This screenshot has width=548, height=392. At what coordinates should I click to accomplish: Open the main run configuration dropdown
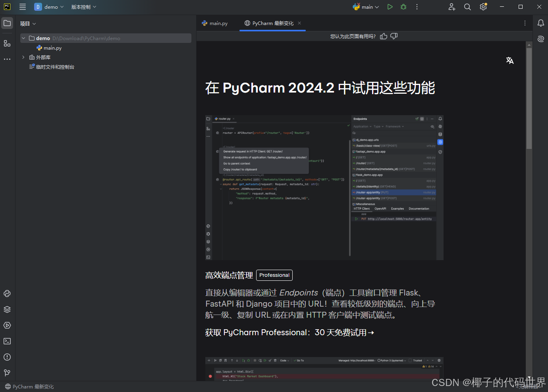click(x=366, y=7)
